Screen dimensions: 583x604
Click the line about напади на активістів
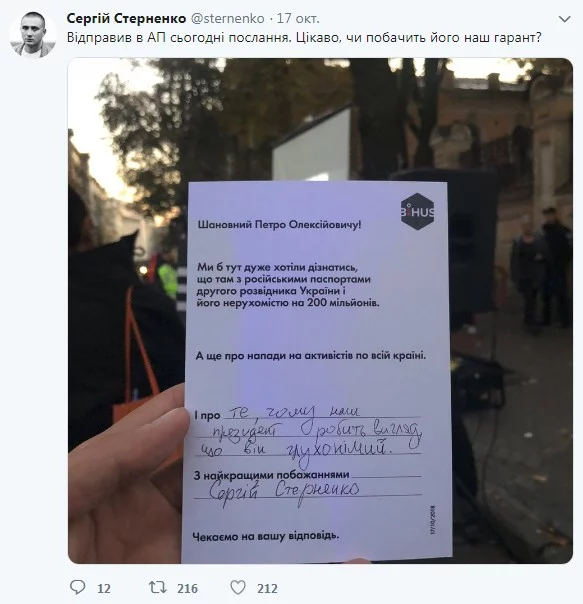(311, 356)
